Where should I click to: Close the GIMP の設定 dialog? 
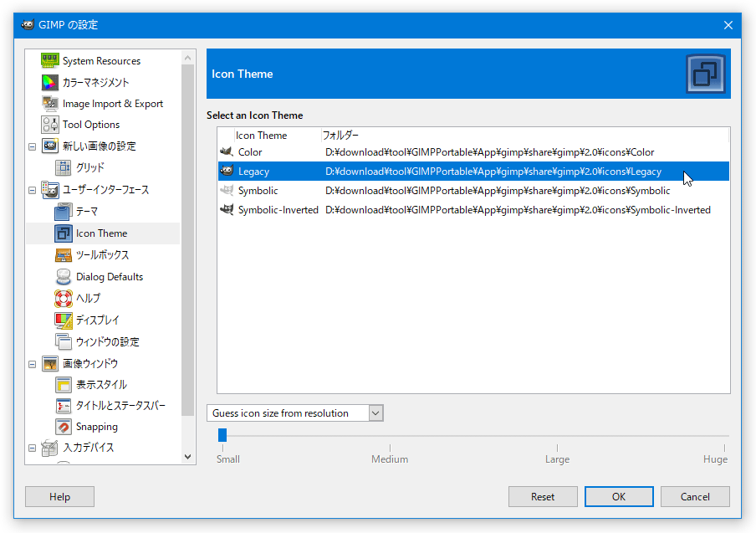tap(728, 25)
